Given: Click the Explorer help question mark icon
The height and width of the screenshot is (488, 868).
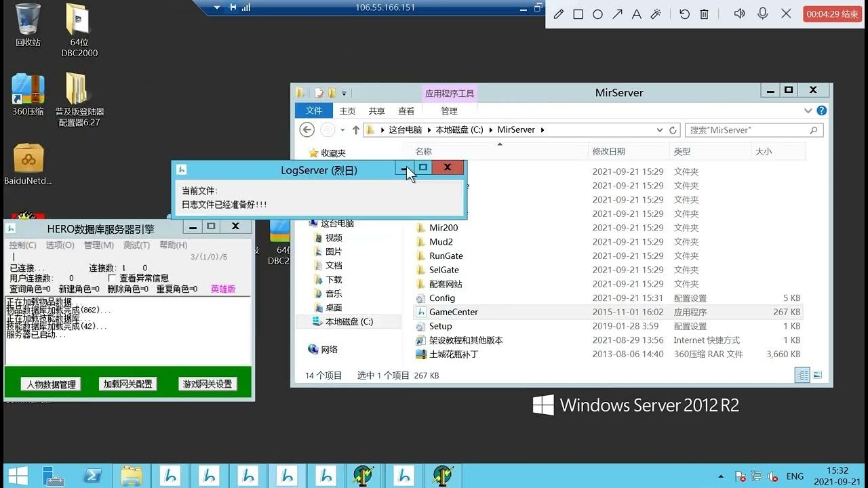Looking at the screenshot, I should 822,110.
